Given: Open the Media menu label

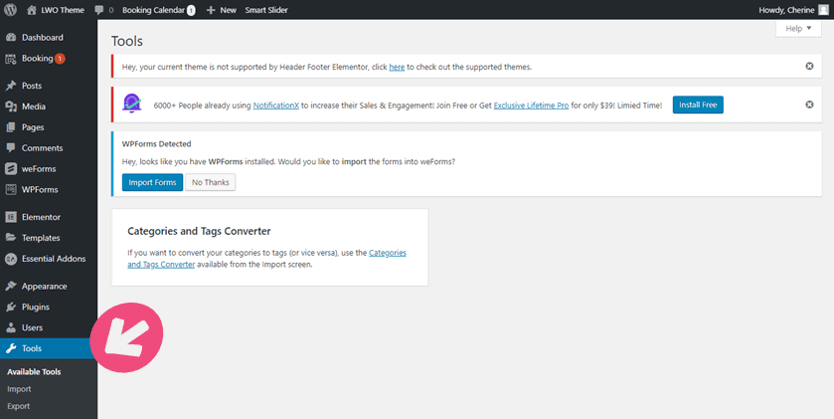Looking at the screenshot, I should (x=34, y=106).
